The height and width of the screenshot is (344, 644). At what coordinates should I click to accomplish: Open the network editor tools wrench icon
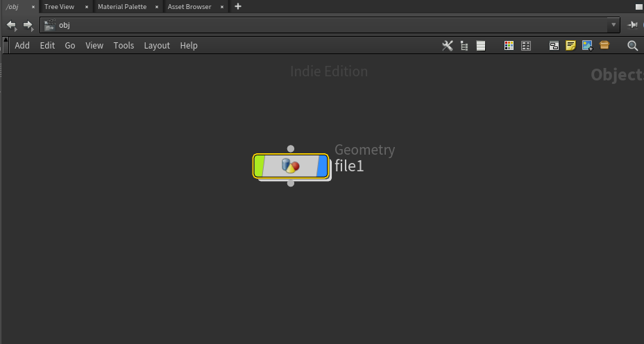(x=448, y=46)
